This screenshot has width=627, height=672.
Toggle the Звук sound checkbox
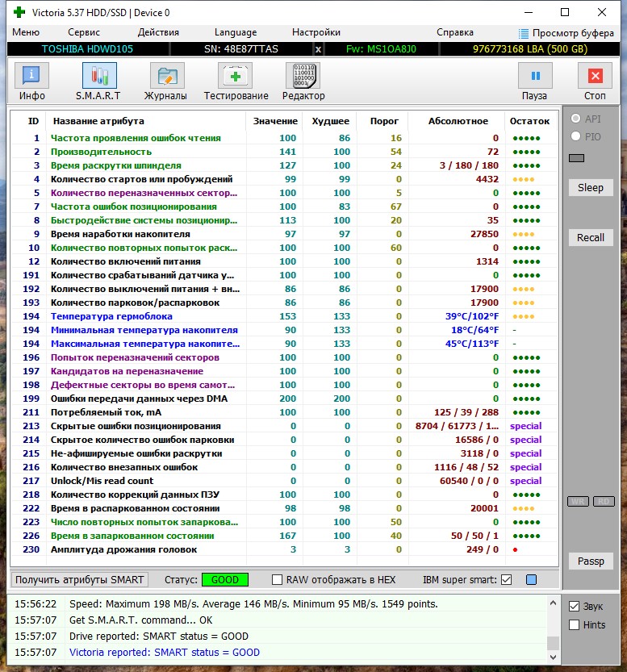(575, 607)
